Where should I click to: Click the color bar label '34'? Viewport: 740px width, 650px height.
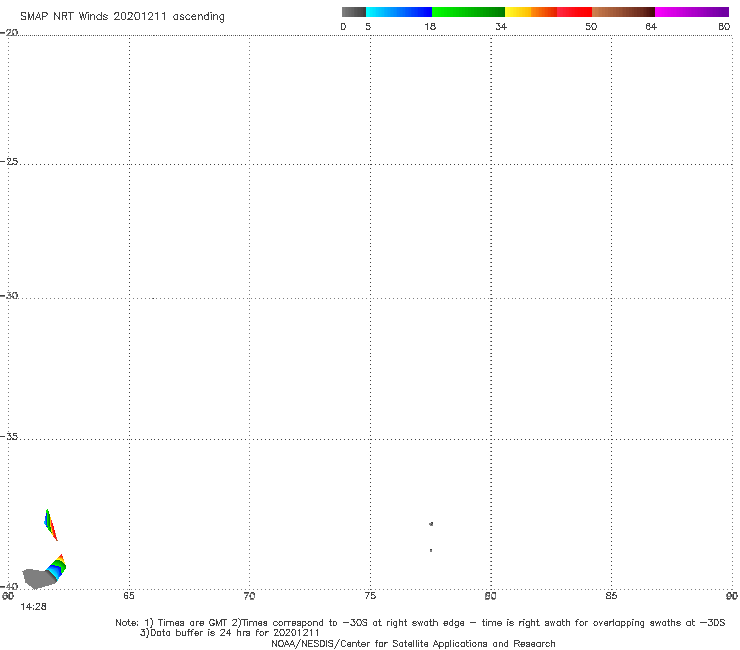(x=501, y=26)
